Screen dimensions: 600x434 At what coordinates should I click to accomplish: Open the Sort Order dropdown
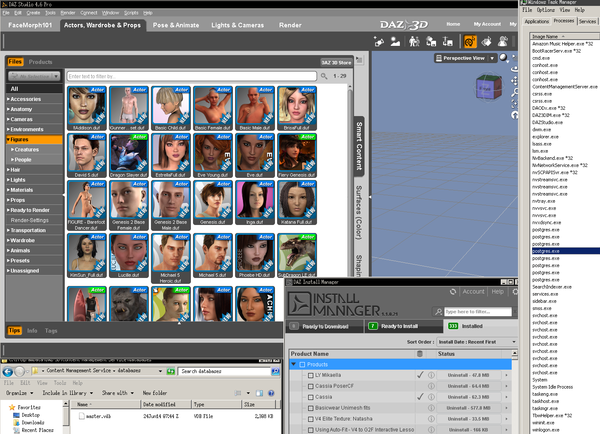[x=477, y=342]
